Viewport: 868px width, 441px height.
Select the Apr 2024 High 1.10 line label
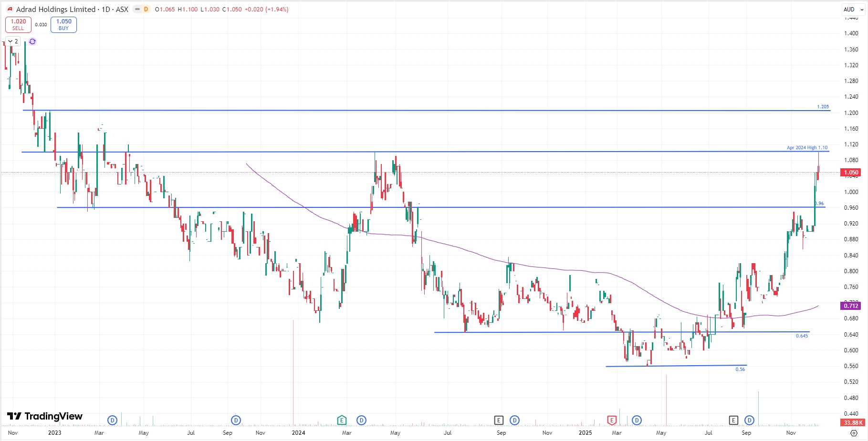pyautogui.click(x=807, y=148)
